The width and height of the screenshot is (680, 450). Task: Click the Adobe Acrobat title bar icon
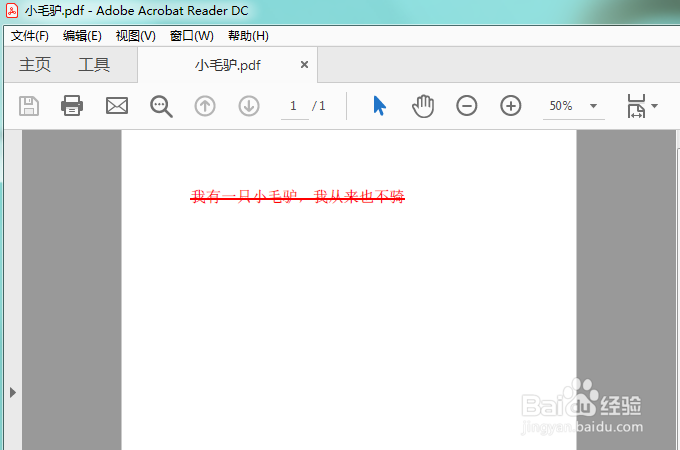12,10
